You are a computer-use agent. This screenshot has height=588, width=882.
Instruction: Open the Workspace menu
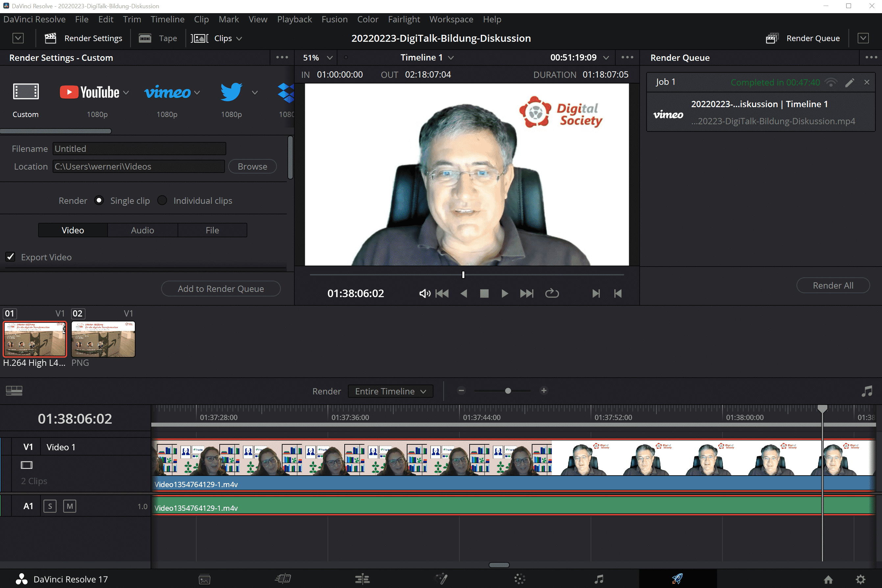tap(451, 19)
